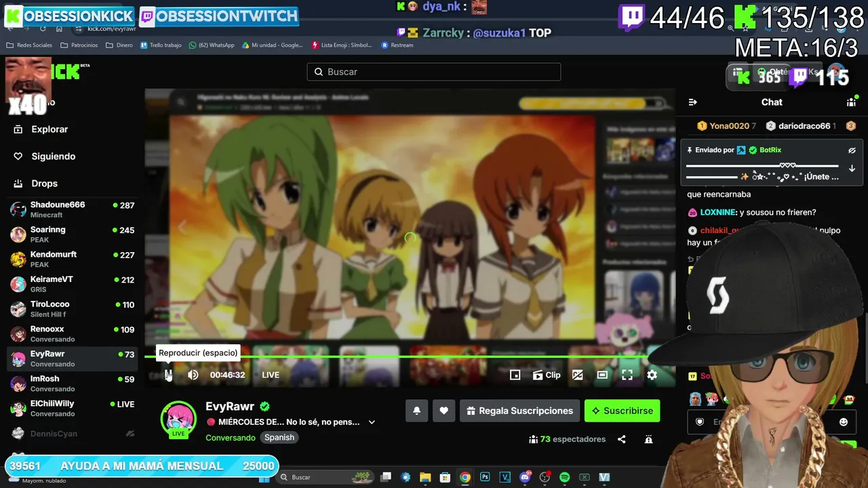Follow EvyRawr with the heart button
This screenshot has height=488, width=868.
tap(443, 411)
